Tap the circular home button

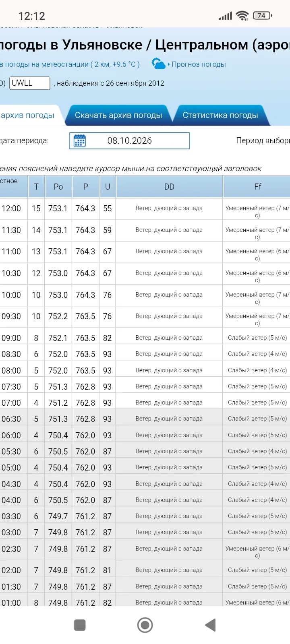pyautogui.click(x=145, y=625)
